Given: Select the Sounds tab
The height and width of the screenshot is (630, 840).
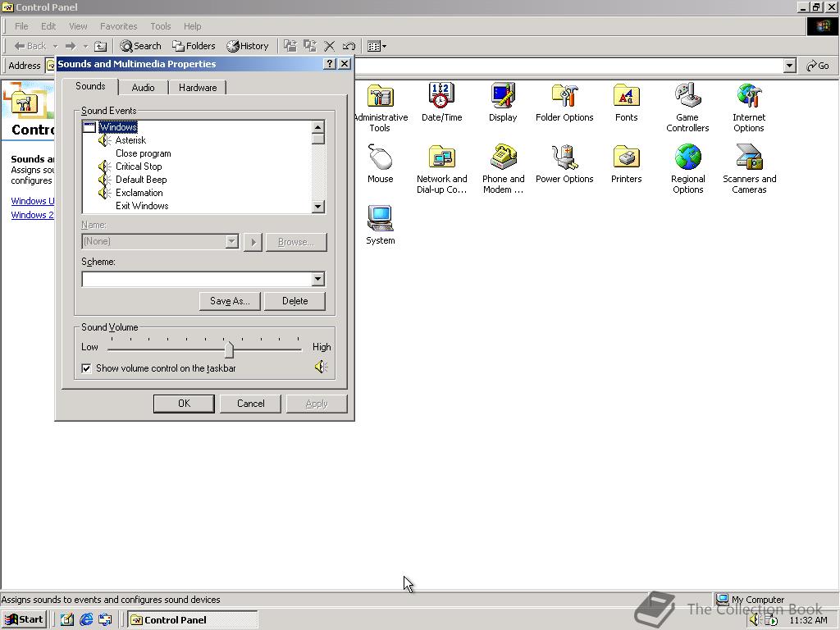Looking at the screenshot, I should pyautogui.click(x=90, y=86).
